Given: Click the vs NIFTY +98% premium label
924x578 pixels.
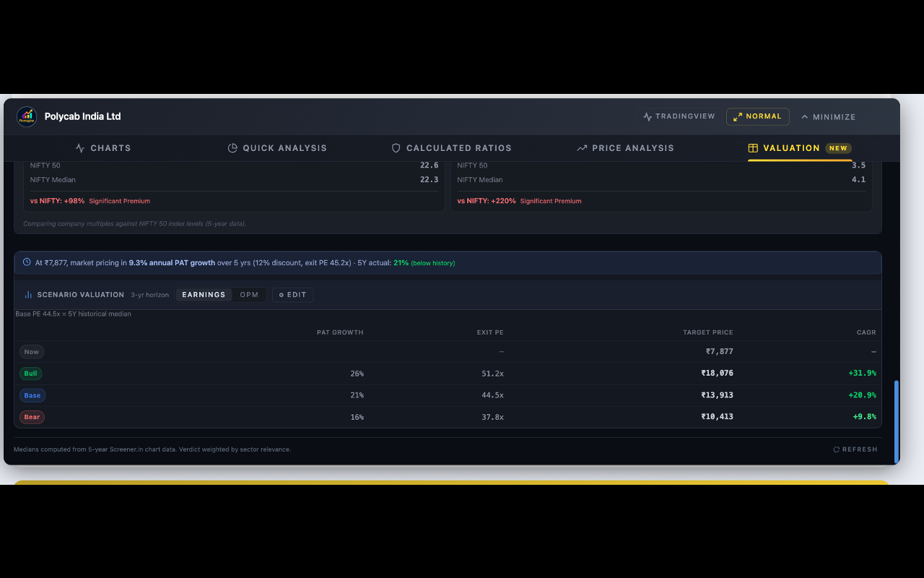Looking at the screenshot, I should point(90,201).
